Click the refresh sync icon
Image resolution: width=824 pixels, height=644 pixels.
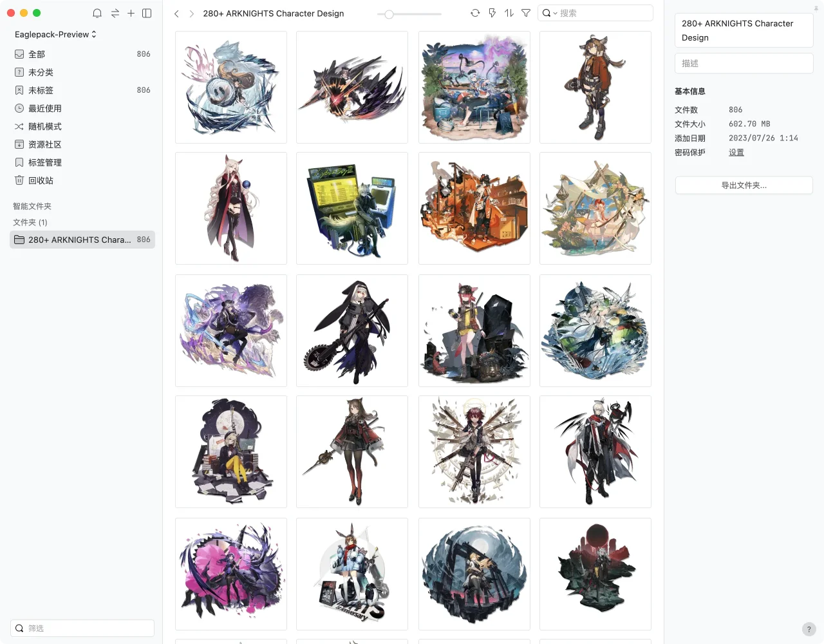click(x=475, y=13)
